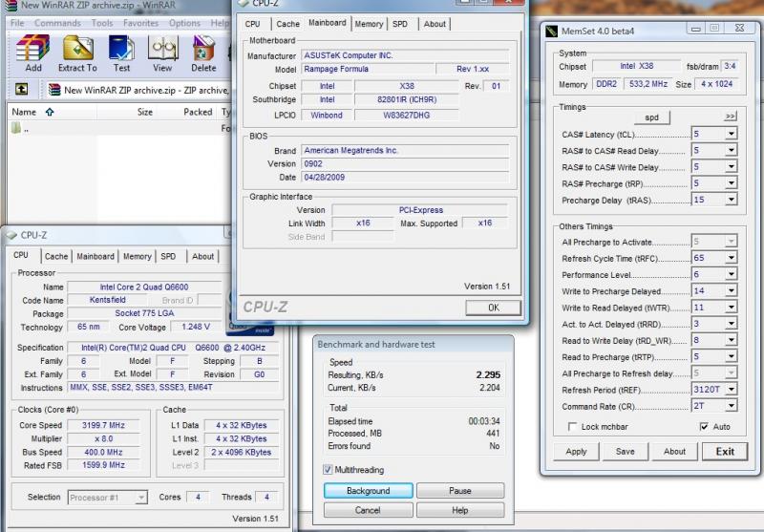The height and width of the screenshot is (532, 764).
Task: Open the Performance Level dropdown
Action: [731, 274]
